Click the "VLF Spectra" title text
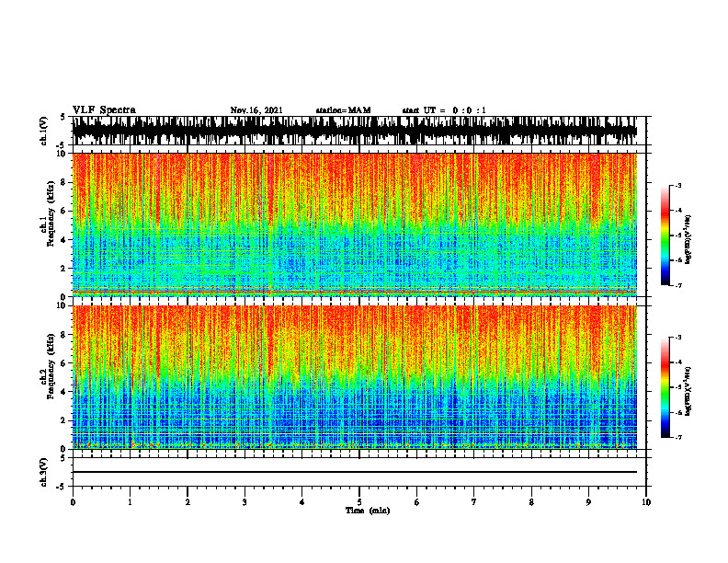Image resolution: width=728 pixels, height=563 pixels. pos(104,109)
